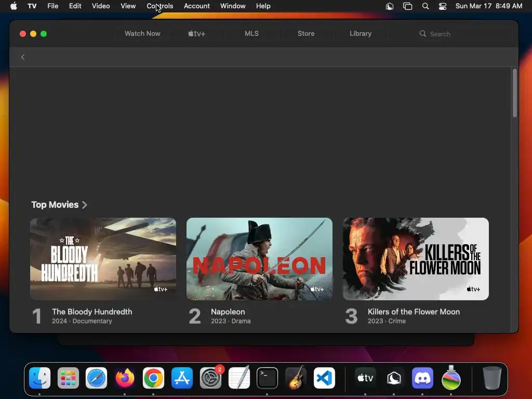Open the Apple menu logo
Image resolution: width=532 pixels, height=399 pixels.
pos(14,6)
